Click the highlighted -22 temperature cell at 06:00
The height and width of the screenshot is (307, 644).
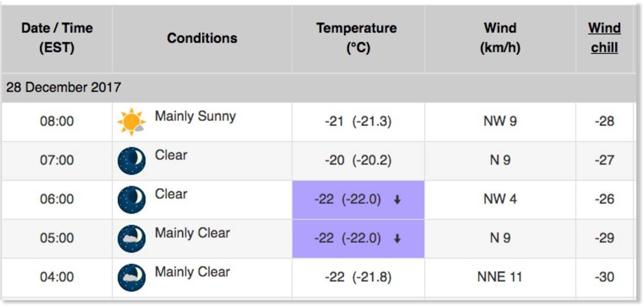coord(358,200)
